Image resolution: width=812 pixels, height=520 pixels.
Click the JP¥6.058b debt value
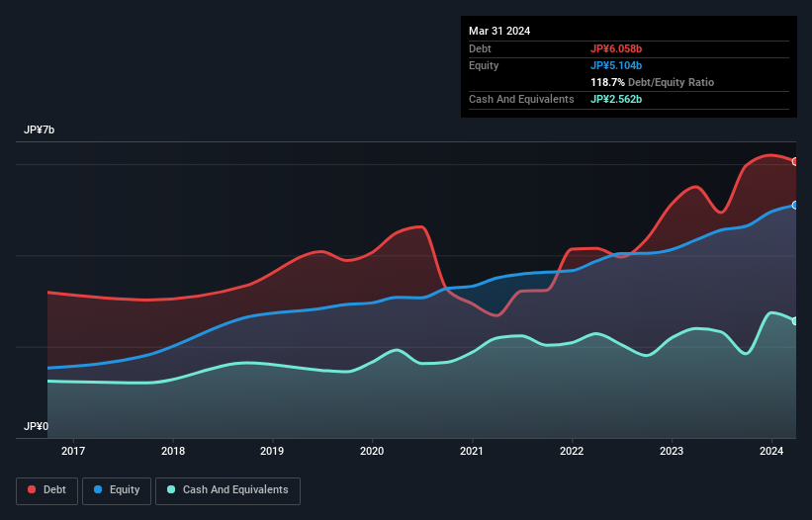[x=616, y=48]
